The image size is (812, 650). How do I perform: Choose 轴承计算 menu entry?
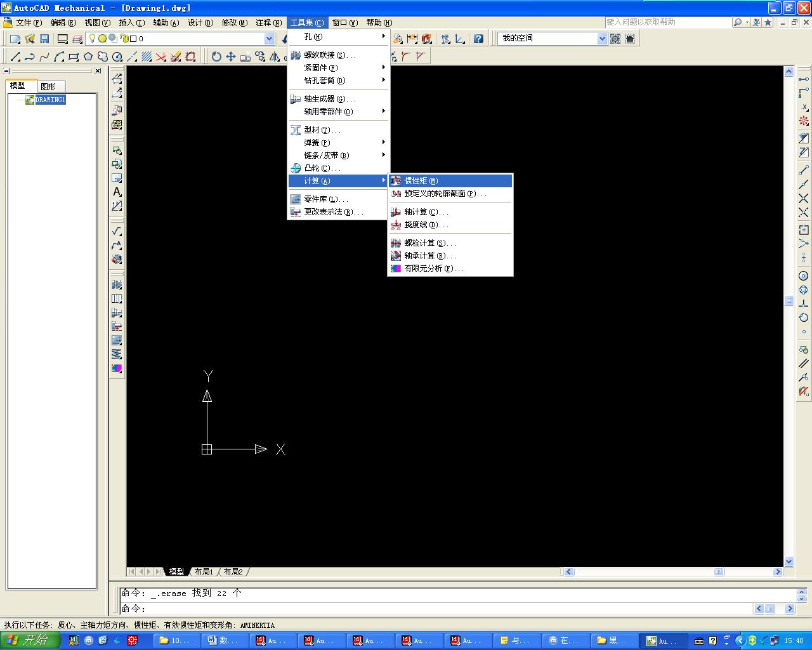click(450, 256)
